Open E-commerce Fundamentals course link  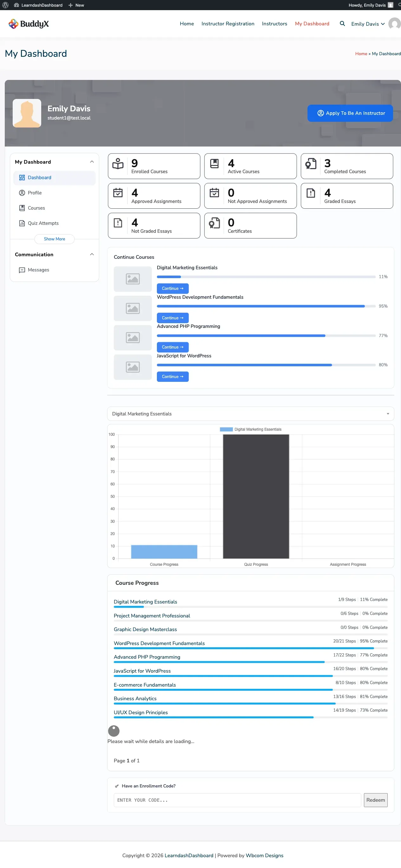pos(145,685)
